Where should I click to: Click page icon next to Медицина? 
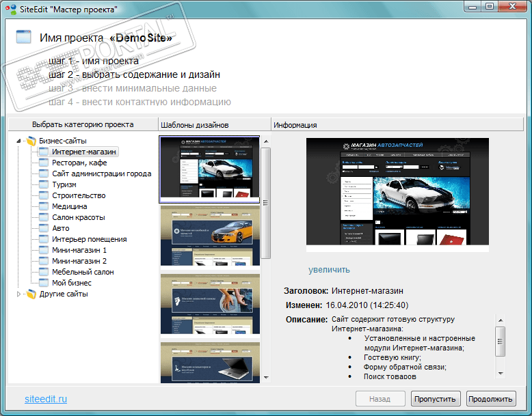point(44,206)
